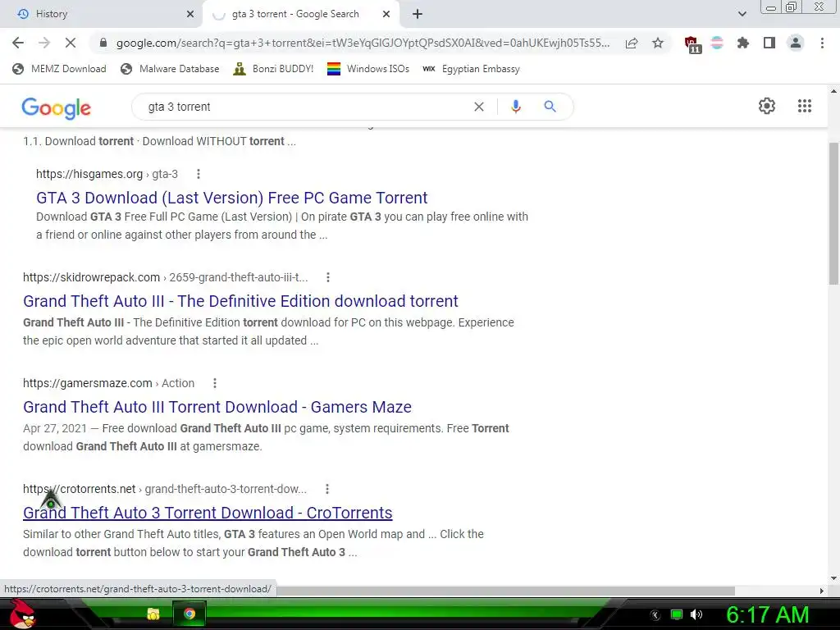Open Grand Theft Auto 3 CroTorrents link
This screenshot has height=630, width=840.
coord(208,513)
